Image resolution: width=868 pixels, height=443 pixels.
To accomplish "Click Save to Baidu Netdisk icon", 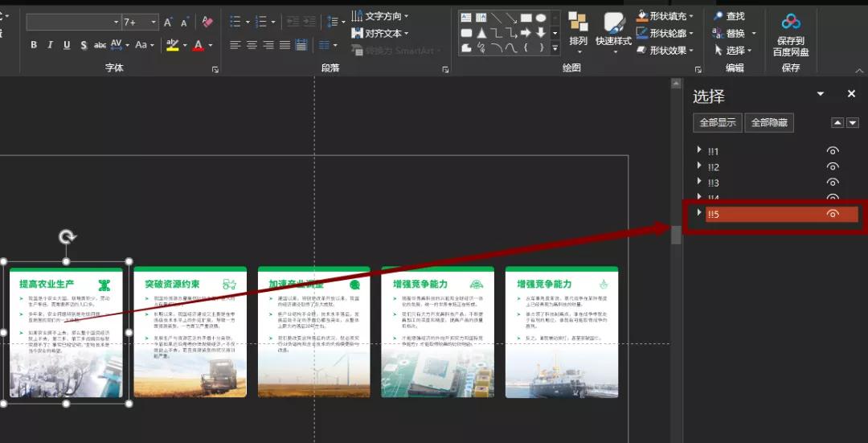I will click(791, 32).
